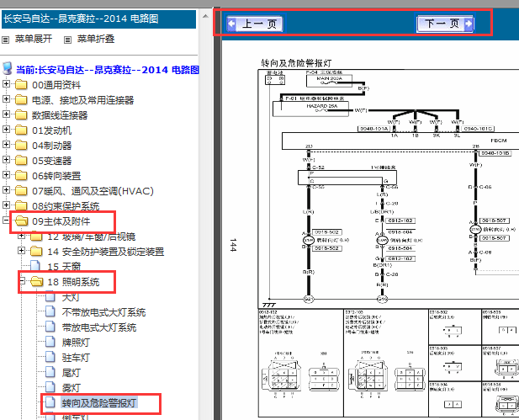Expand the 01发动机 tree node
The image size is (519, 420).
coord(6,129)
